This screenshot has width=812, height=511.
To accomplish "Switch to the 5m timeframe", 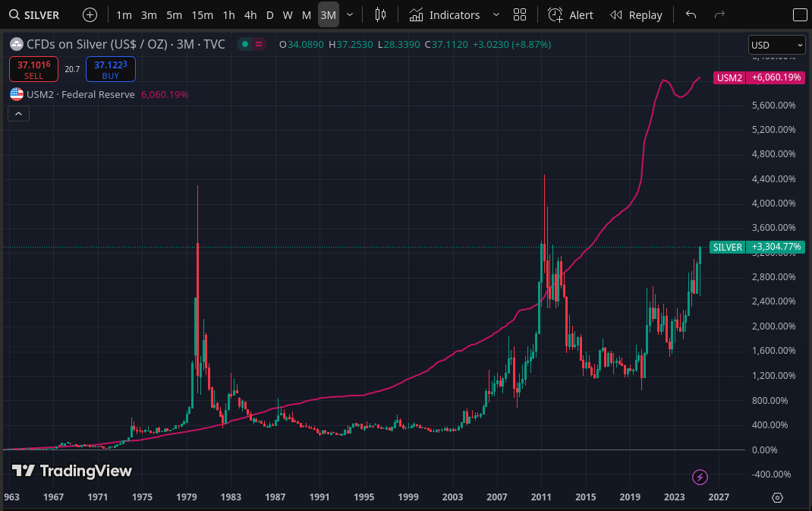I will [x=174, y=15].
